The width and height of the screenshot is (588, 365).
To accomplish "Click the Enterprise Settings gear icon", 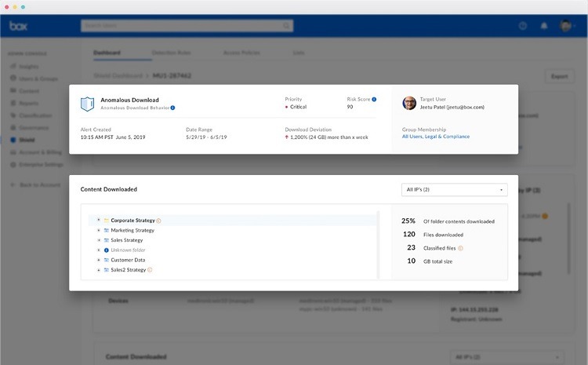I will point(13,165).
